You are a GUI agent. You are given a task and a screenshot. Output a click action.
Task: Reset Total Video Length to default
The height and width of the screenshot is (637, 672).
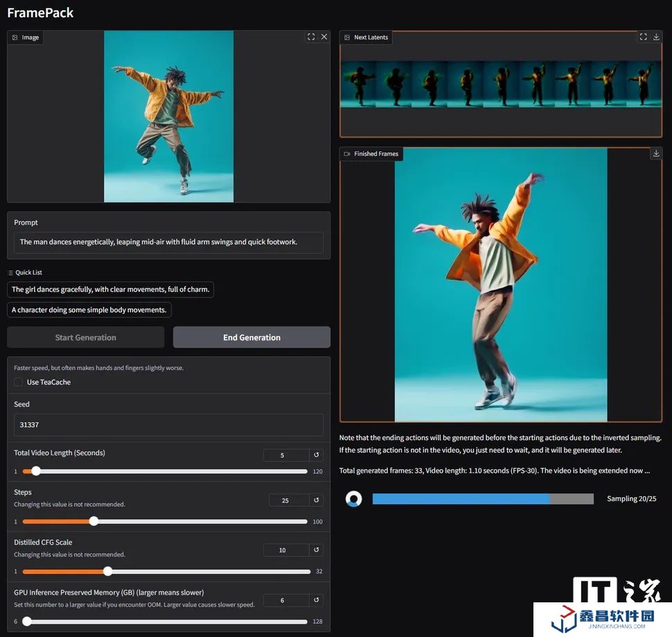pos(317,455)
